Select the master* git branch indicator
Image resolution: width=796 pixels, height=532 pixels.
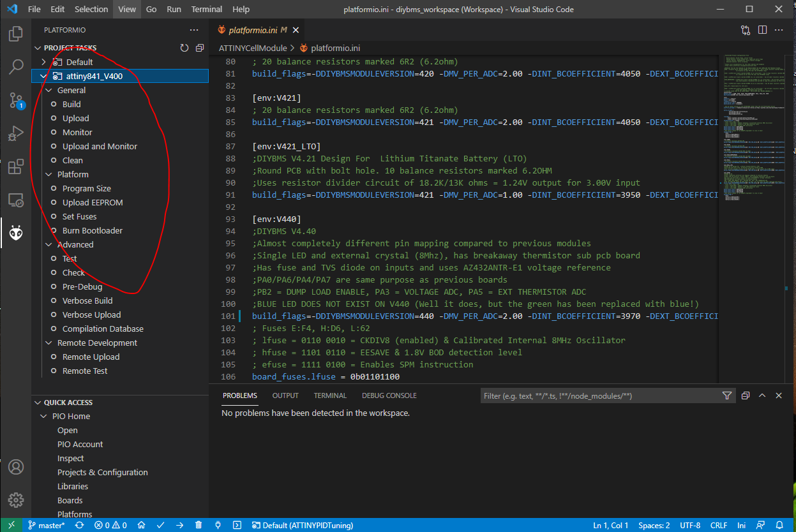[x=46, y=525]
